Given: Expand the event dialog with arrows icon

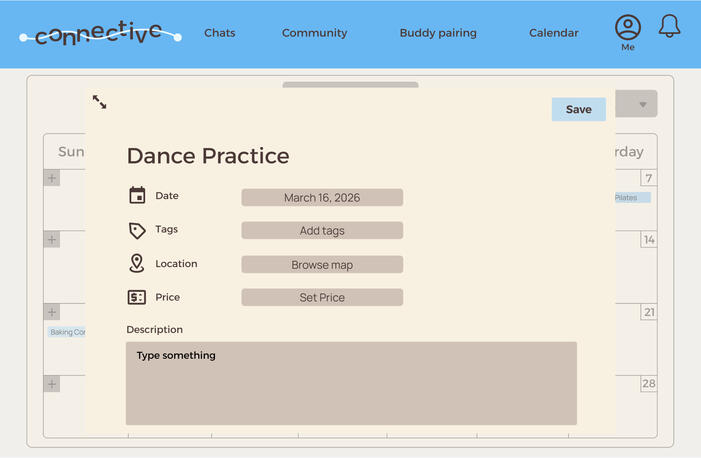Looking at the screenshot, I should (99, 102).
